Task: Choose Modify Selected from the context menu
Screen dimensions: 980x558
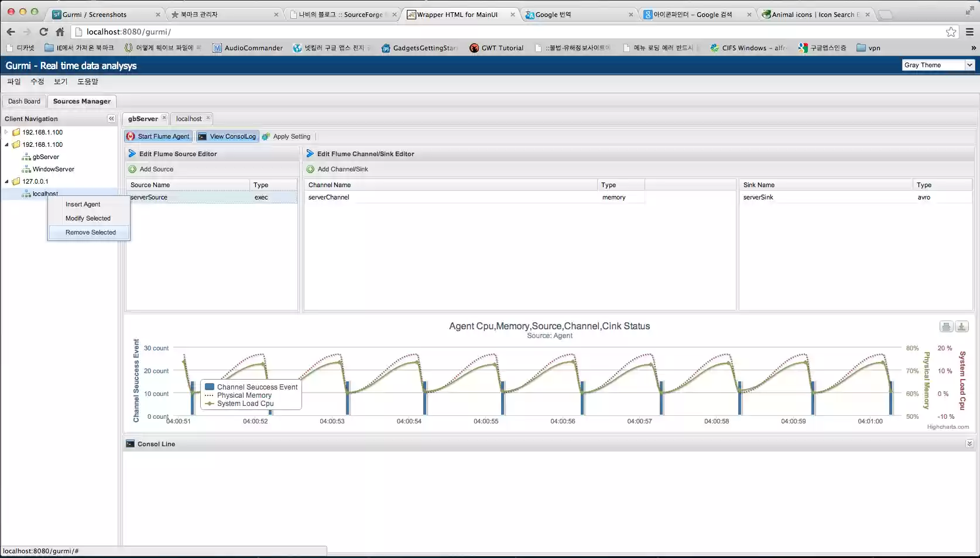Action: (89, 218)
